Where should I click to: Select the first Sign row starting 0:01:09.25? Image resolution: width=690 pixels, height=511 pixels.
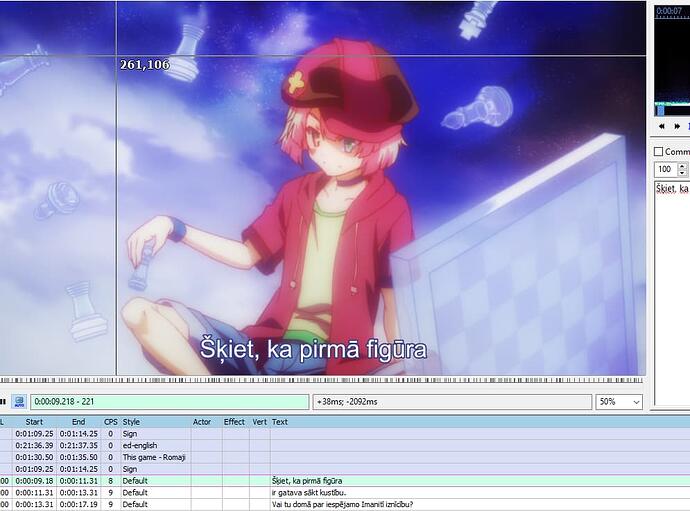coord(345,434)
